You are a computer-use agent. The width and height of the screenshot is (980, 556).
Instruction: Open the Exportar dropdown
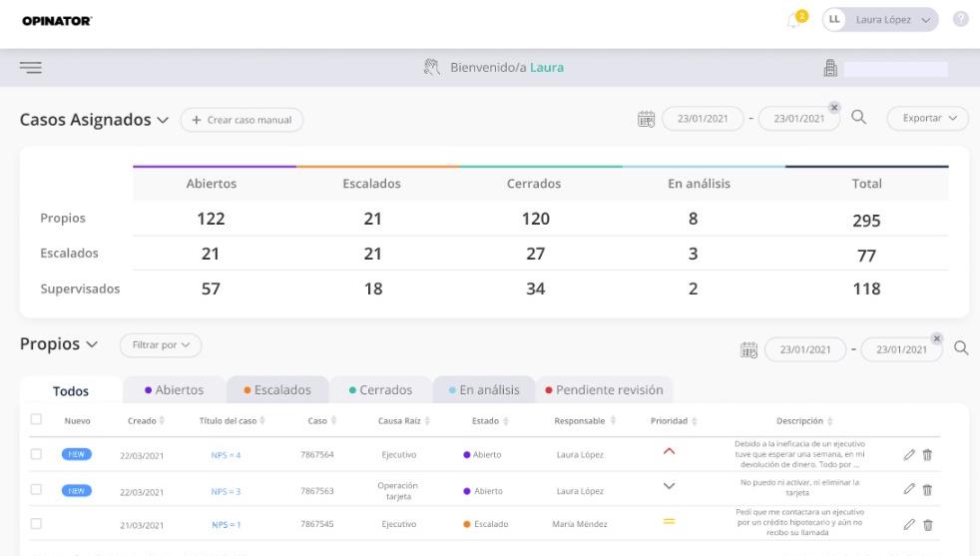[x=927, y=118]
